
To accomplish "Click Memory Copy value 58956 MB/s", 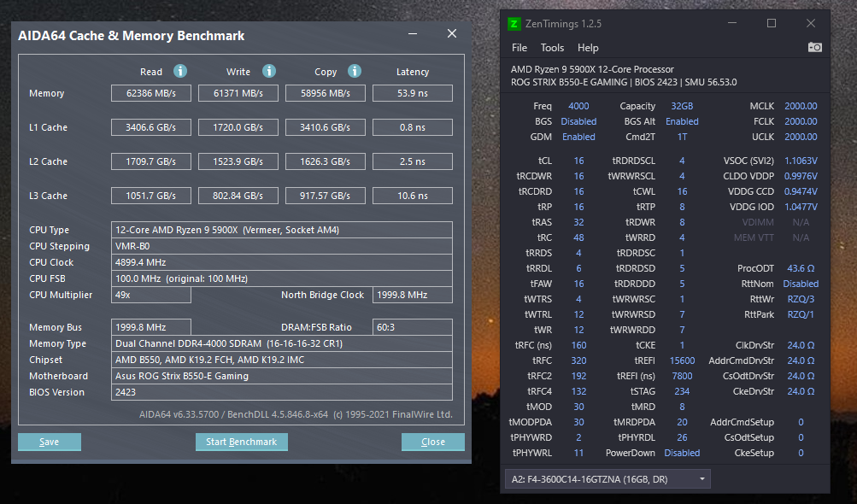I will click(x=326, y=93).
